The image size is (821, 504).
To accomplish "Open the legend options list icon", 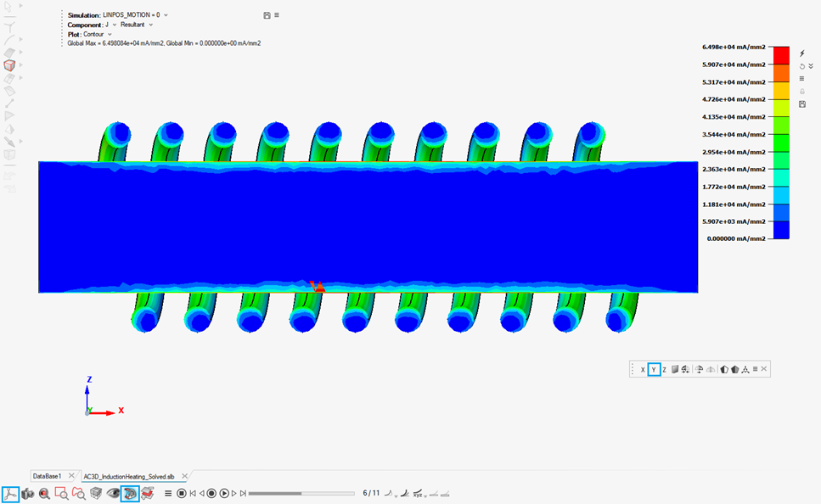I will 801,79.
